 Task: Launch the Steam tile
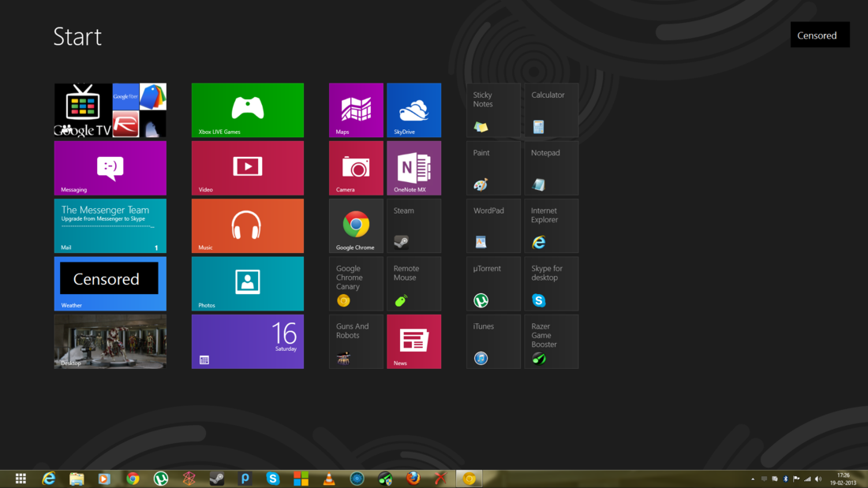[x=413, y=225]
